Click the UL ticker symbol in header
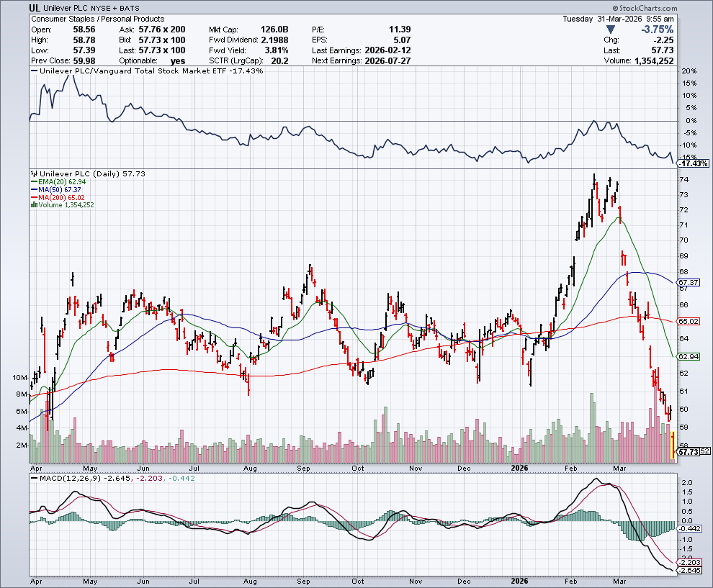This screenshot has height=588, width=713. point(35,8)
